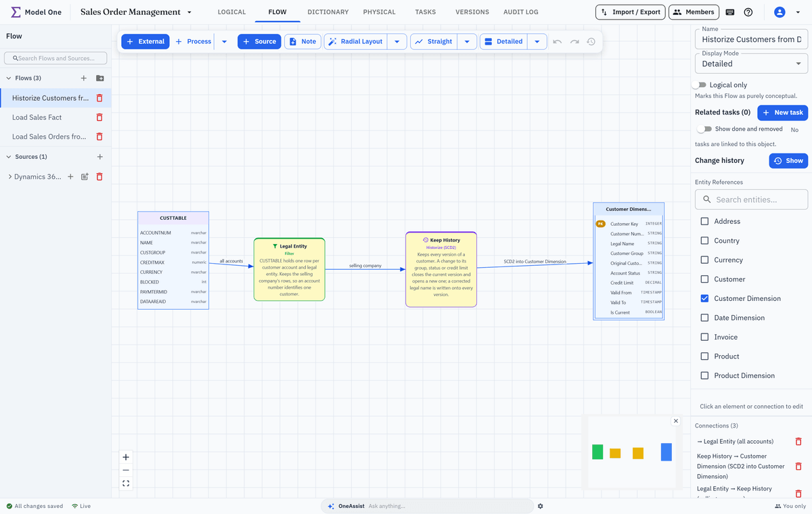This screenshot has height=514, width=812.
Task: Open the help question mark icon
Action: tap(748, 12)
